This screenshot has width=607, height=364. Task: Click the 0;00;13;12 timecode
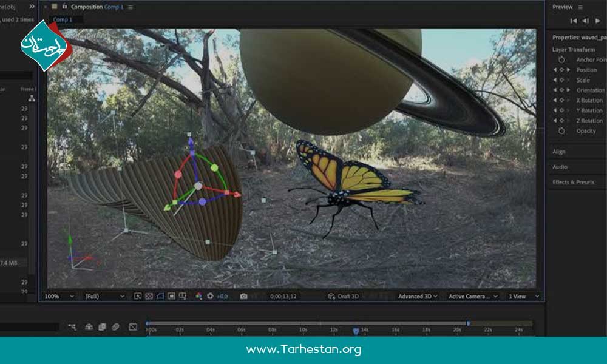(283, 297)
